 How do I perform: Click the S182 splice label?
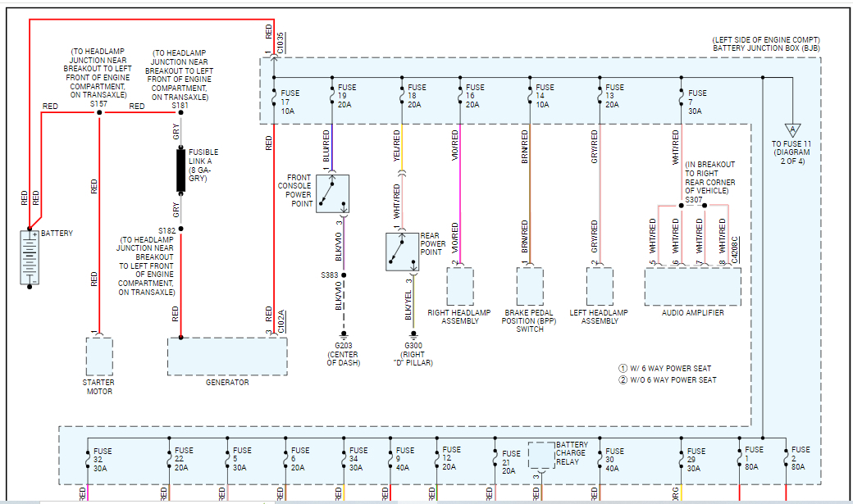click(x=167, y=230)
